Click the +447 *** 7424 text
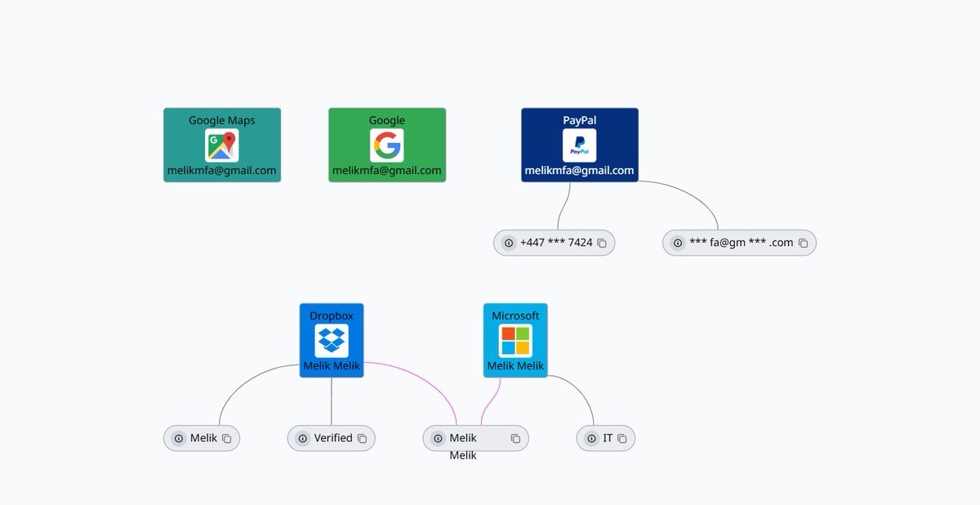The height and width of the screenshot is (505, 980). [x=556, y=243]
